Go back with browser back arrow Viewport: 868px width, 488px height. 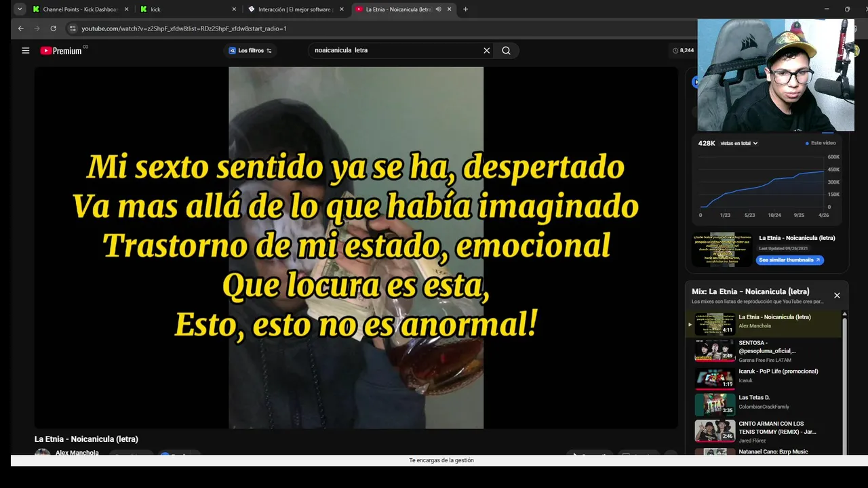pyautogui.click(x=20, y=28)
